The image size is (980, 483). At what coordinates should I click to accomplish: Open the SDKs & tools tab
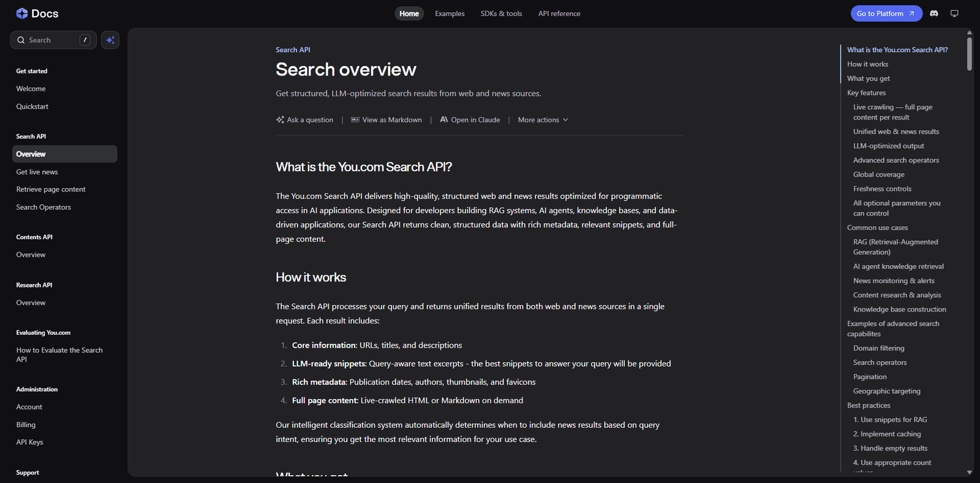(501, 13)
